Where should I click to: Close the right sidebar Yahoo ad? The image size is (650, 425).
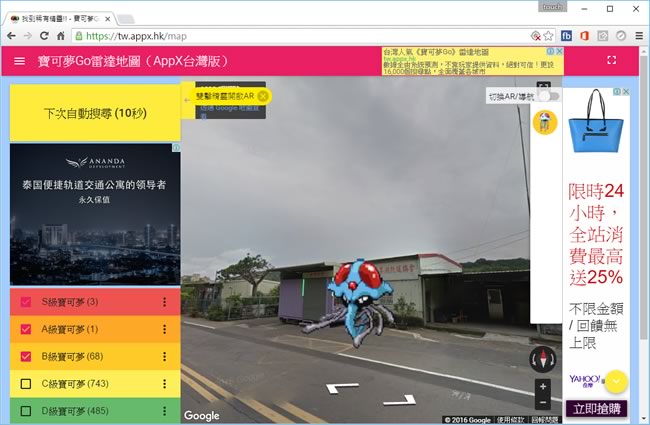click(626, 92)
